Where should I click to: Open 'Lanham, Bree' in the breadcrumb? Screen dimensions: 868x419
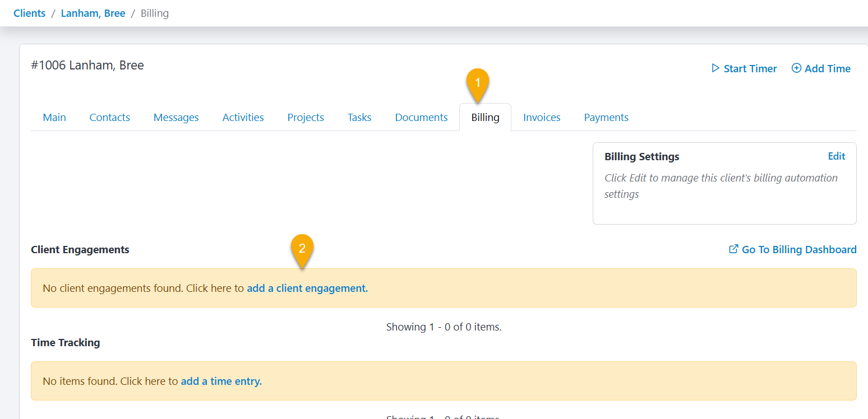tap(93, 13)
